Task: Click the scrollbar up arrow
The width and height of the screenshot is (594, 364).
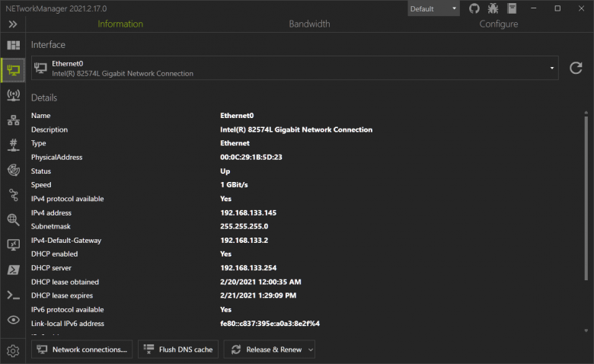Action: pyautogui.click(x=586, y=113)
